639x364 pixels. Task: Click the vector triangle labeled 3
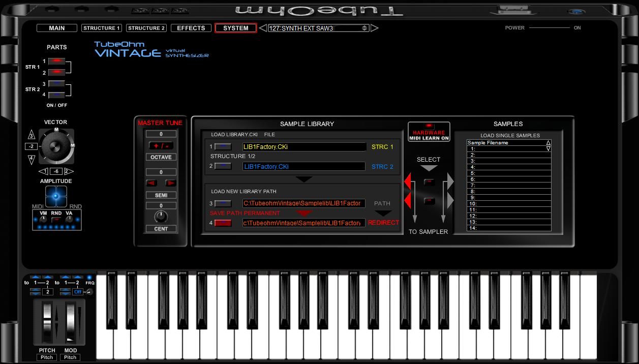[32, 135]
